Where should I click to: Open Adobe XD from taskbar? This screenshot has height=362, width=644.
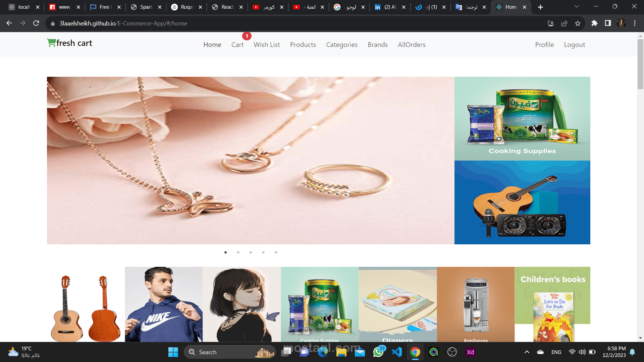pos(470,352)
